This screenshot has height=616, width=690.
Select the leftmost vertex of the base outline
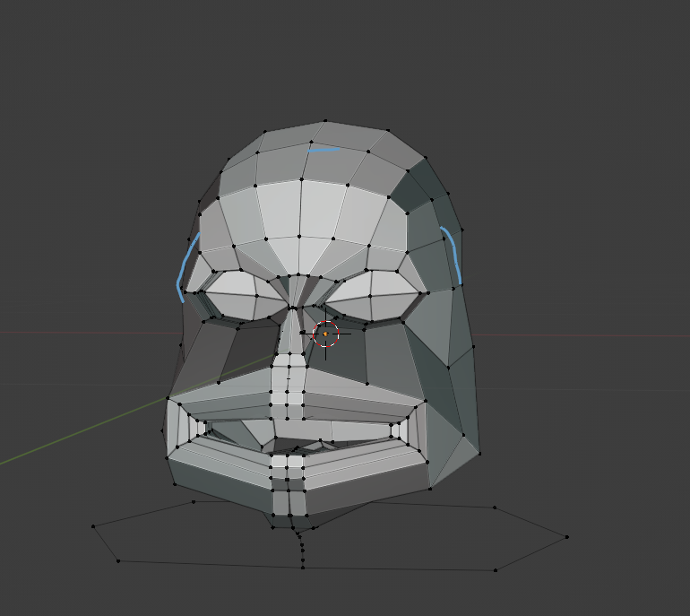tap(93, 526)
